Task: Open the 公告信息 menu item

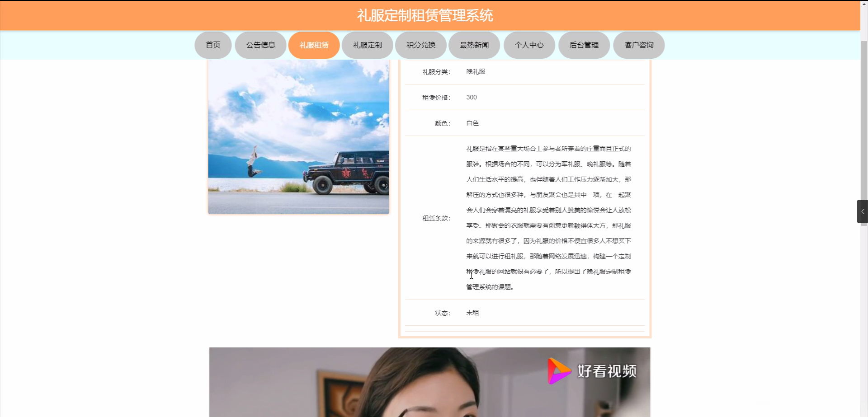Action: [x=260, y=45]
